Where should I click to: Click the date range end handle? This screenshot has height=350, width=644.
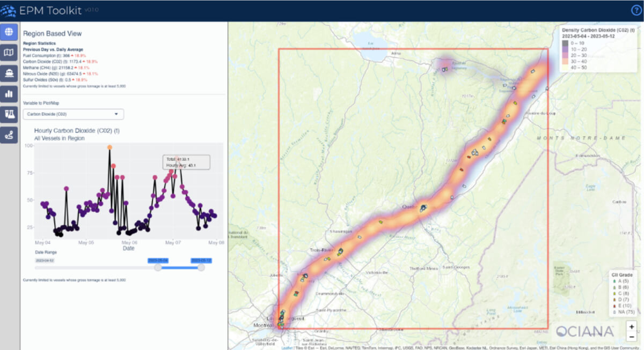point(201,267)
